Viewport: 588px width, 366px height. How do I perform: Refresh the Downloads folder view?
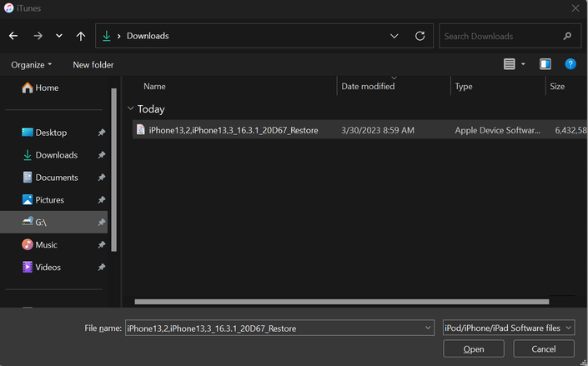[420, 36]
